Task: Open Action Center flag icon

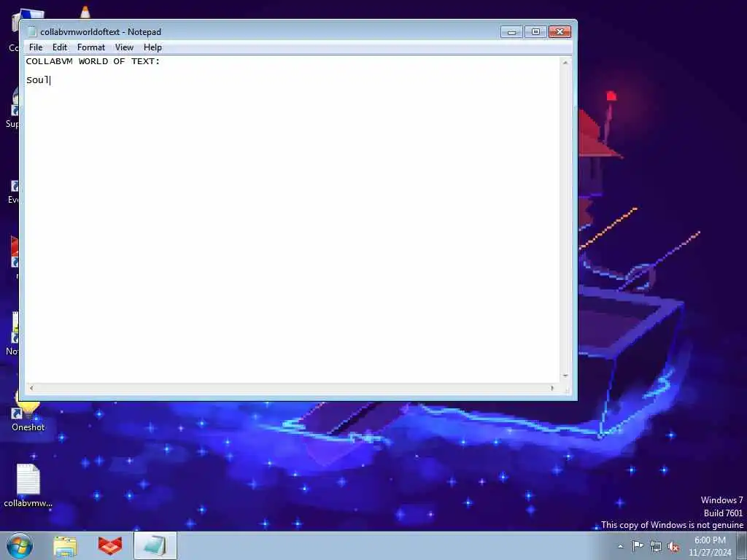Action: click(638, 546)
